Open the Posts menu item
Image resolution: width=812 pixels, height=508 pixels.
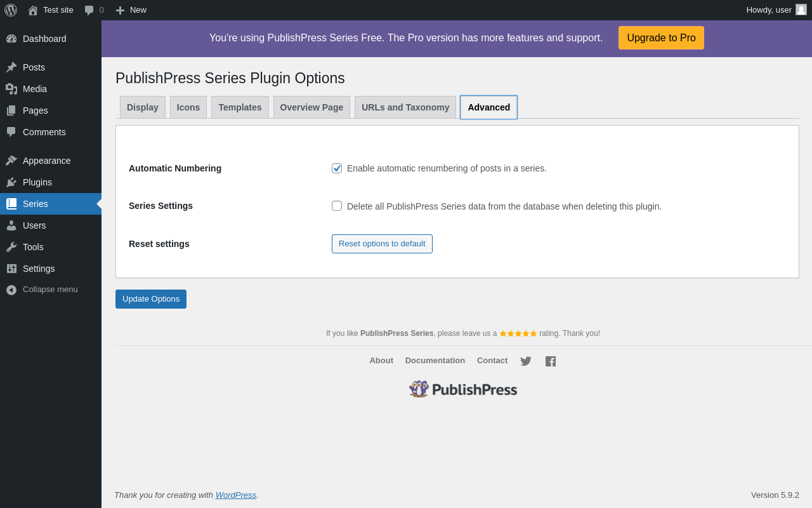[51, 67]
